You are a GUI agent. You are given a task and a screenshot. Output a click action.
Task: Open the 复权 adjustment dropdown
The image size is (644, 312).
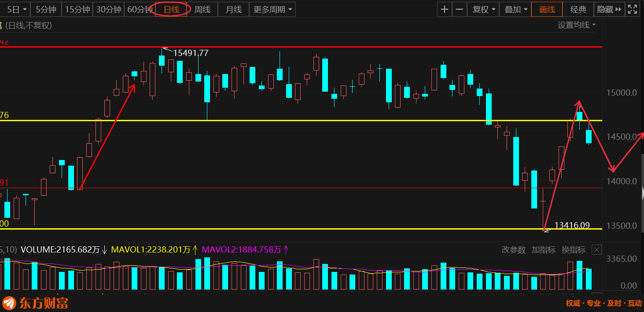(x=484, y=9)
